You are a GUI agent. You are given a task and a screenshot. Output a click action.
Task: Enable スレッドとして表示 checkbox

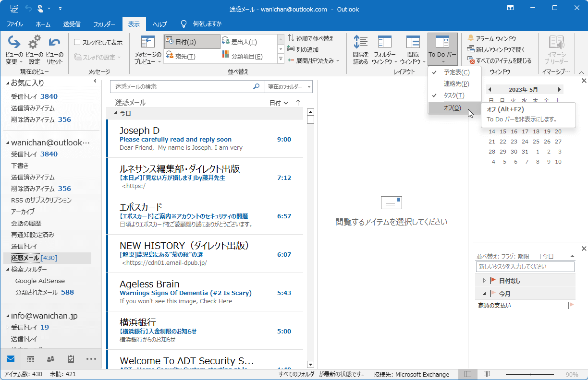[77, 42]
